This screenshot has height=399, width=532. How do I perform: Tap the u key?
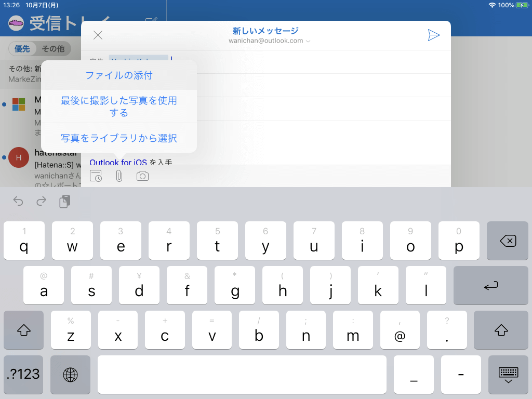click(314, 241)
